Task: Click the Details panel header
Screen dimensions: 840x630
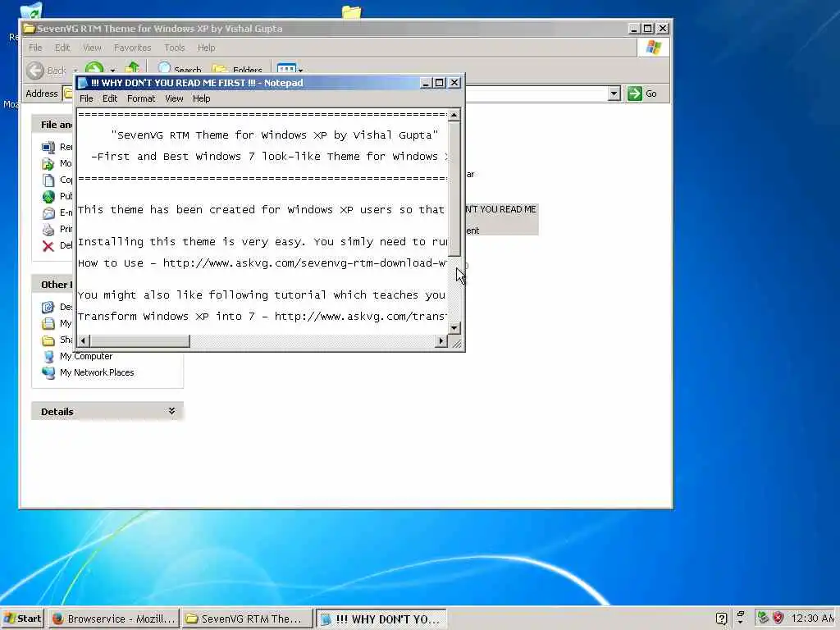Action: pyautogui.click(x=107, y=411)
